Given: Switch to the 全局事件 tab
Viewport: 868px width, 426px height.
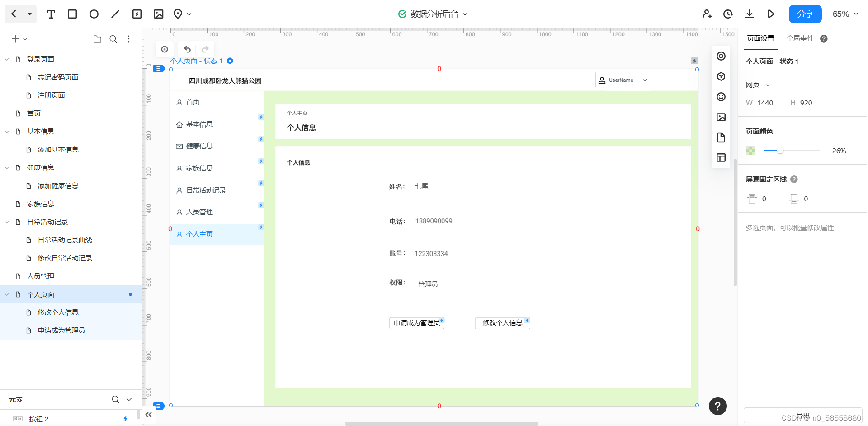Looking at the screenshot, I should (800, 38).
